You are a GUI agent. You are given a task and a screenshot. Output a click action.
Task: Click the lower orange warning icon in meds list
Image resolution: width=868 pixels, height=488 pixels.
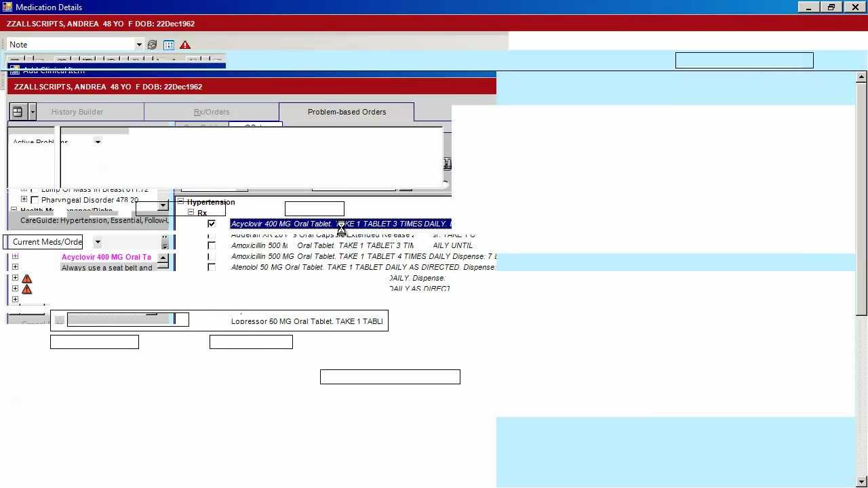point(26,289)
